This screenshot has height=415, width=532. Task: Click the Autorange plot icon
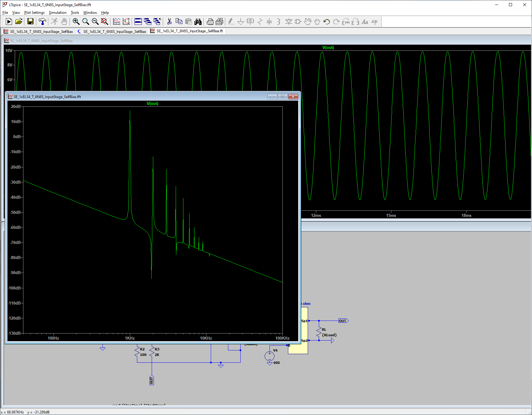pyautogui.click(x=117, y=22)
